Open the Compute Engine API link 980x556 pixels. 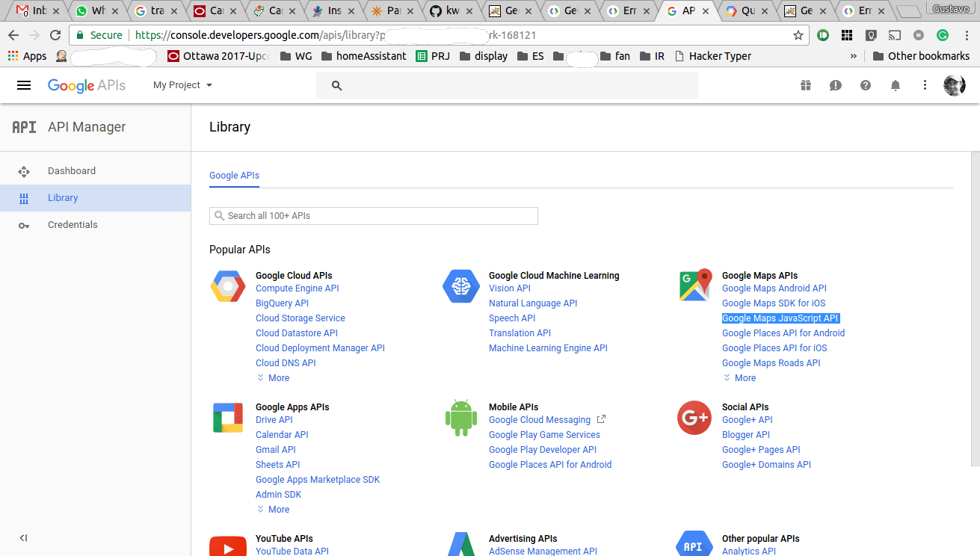[x=298, y=288]
